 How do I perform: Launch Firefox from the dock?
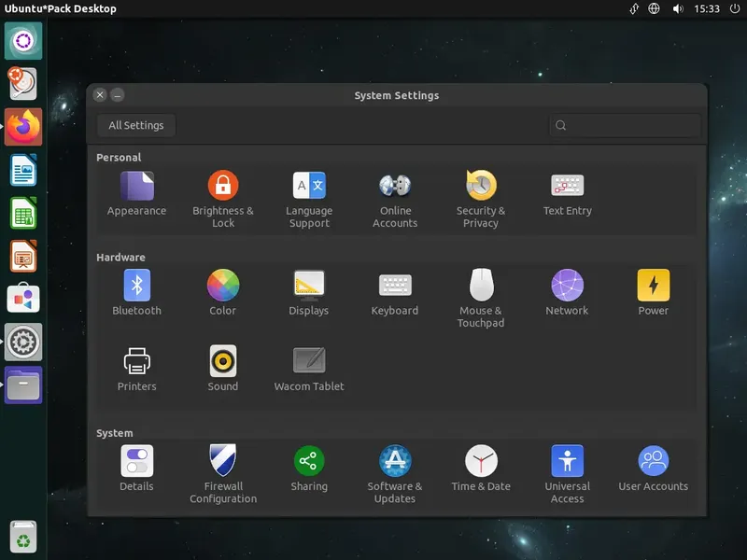pos(23,127)
